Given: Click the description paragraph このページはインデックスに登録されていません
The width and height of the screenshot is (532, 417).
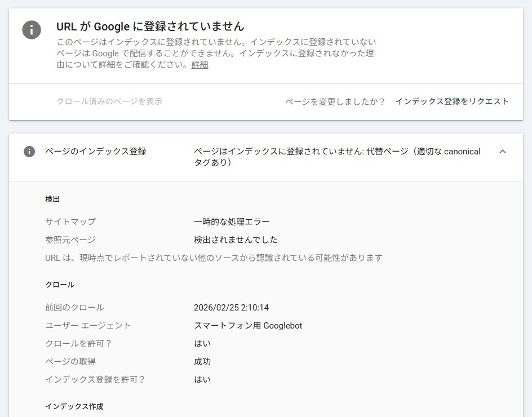Looking at the screenshot, I should 216,54.
